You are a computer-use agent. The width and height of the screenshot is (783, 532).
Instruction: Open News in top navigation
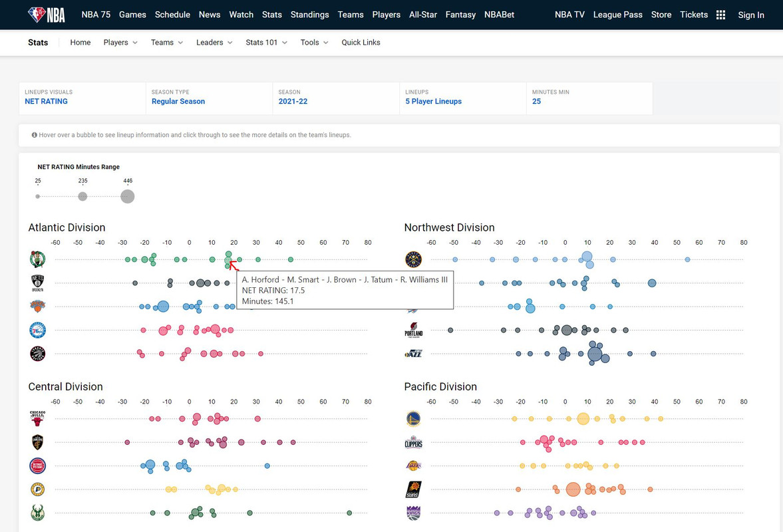point(210,15)
